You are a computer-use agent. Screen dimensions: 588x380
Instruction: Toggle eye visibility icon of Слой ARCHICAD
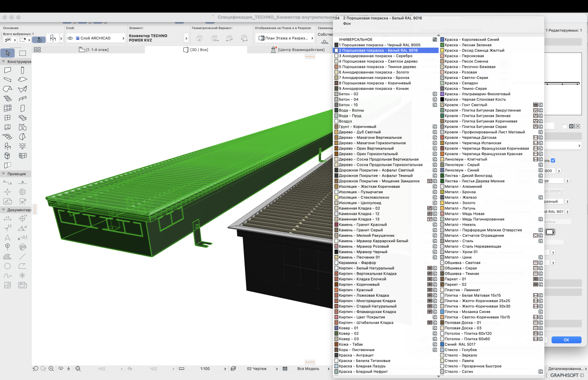pos(70,38)
